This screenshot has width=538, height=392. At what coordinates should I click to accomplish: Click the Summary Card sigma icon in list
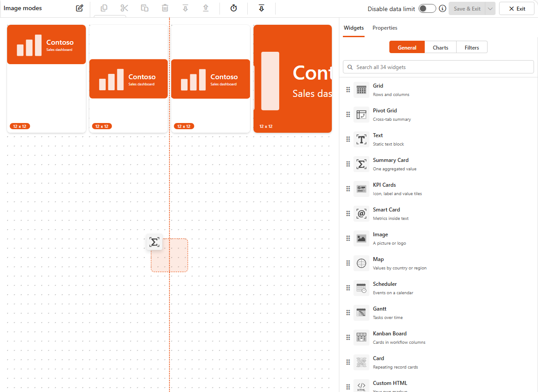[361, 164]
